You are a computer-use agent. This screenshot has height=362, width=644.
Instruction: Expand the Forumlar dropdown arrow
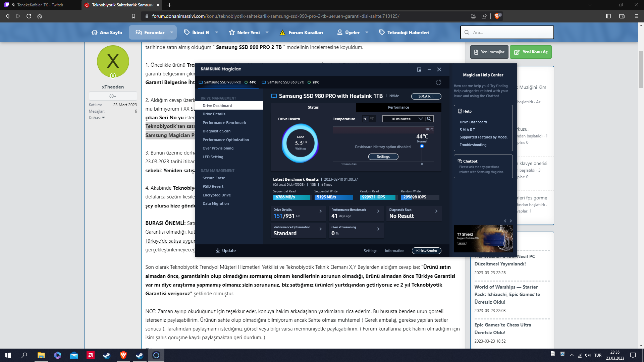pyautogui.click(x=171, y=33)
